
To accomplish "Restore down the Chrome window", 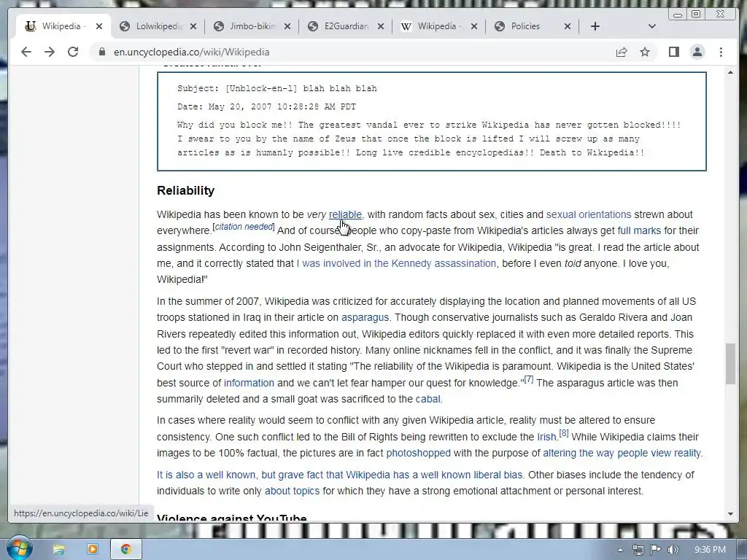I will (x=696, y=15).
